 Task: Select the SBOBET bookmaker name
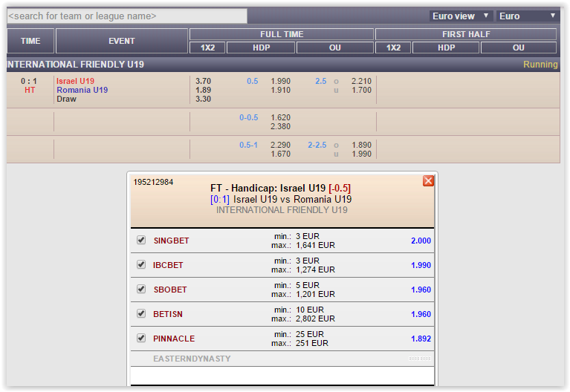[x=170, y=290]
